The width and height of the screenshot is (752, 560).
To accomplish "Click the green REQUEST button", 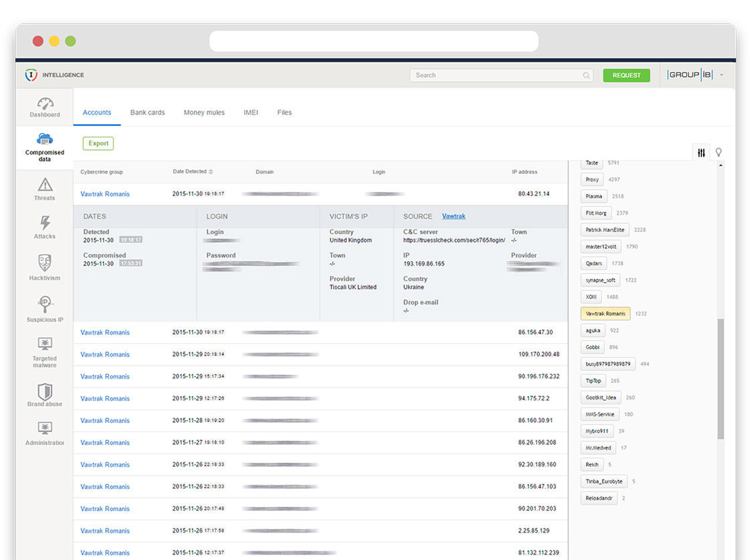I will (626, 76).
